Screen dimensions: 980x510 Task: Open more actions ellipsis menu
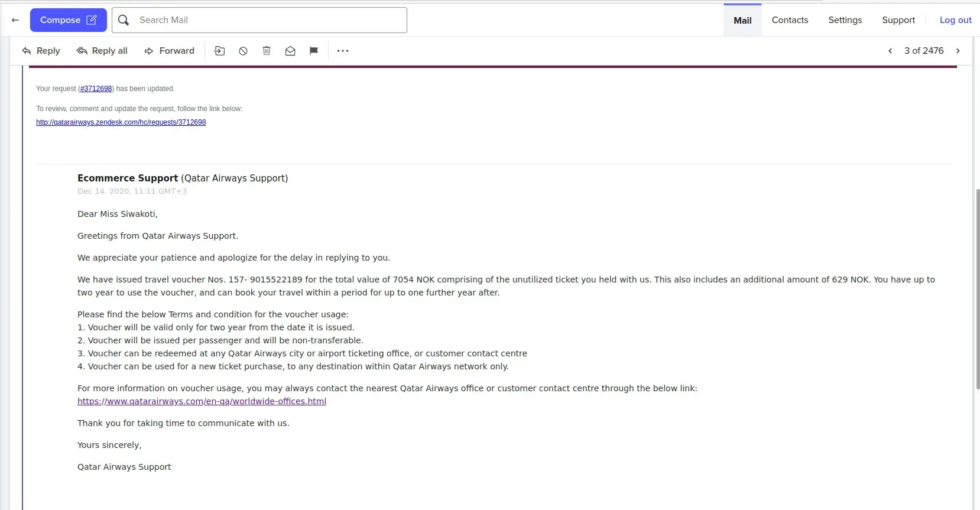[x=343, y=51]
